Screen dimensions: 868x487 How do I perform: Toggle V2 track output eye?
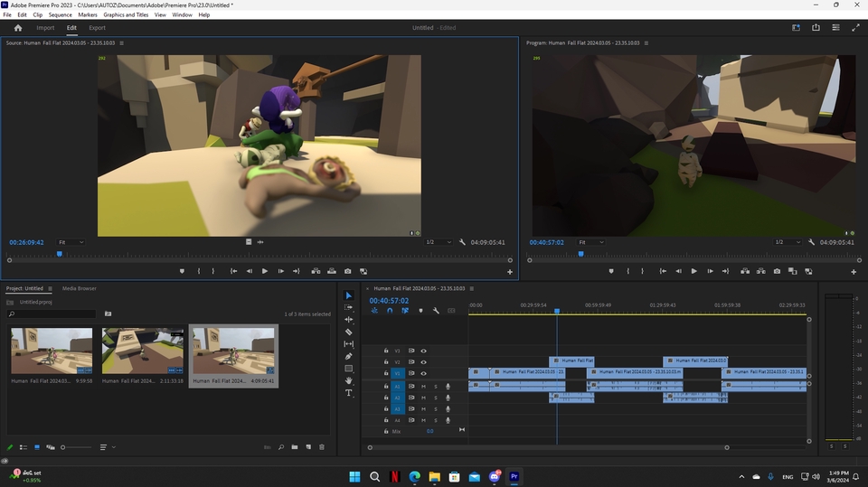click(423, 362)
